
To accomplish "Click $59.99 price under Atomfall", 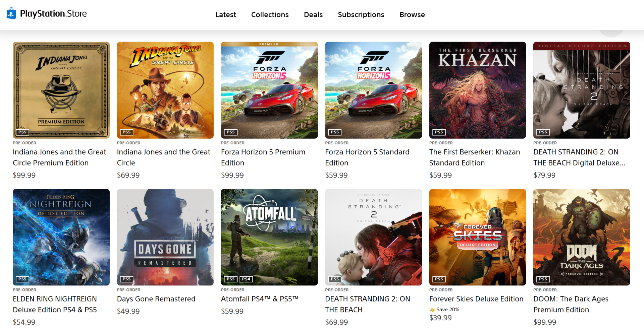I will [x=232, y=311].
